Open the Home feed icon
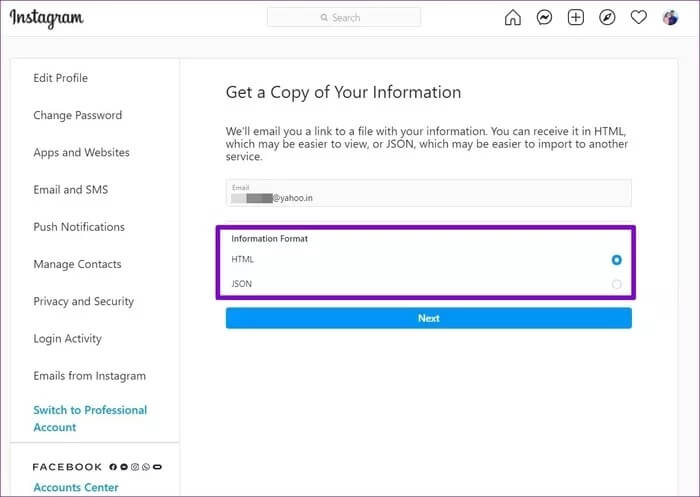The image size is (700, 497). tap(512, 18)
